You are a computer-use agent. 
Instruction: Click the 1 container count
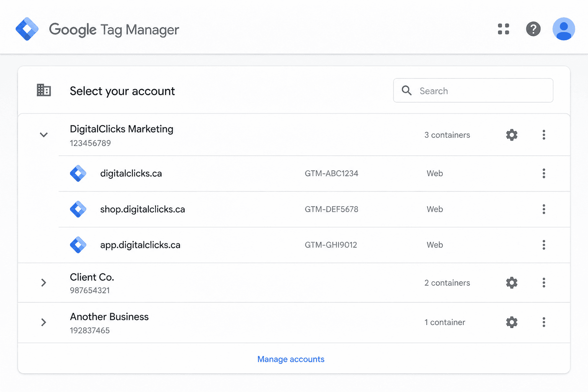pos(445,322)
